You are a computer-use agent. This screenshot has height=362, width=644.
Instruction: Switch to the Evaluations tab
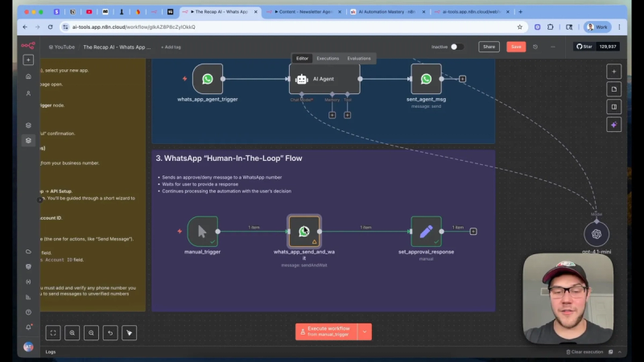pyautogui.click(x=359, y=58)
